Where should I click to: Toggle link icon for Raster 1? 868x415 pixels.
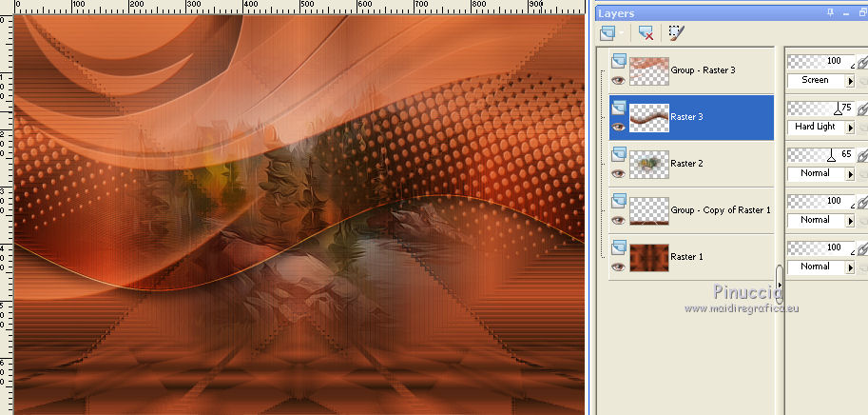862,248
